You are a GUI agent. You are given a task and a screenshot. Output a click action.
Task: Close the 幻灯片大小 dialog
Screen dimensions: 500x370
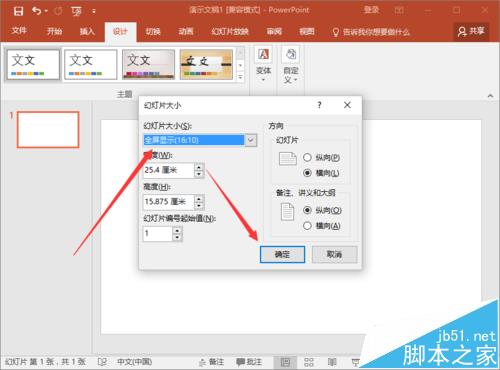(347, 105)
